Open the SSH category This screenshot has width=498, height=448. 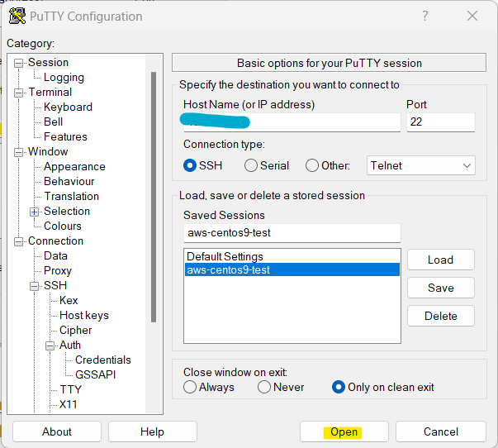(55, 285)
